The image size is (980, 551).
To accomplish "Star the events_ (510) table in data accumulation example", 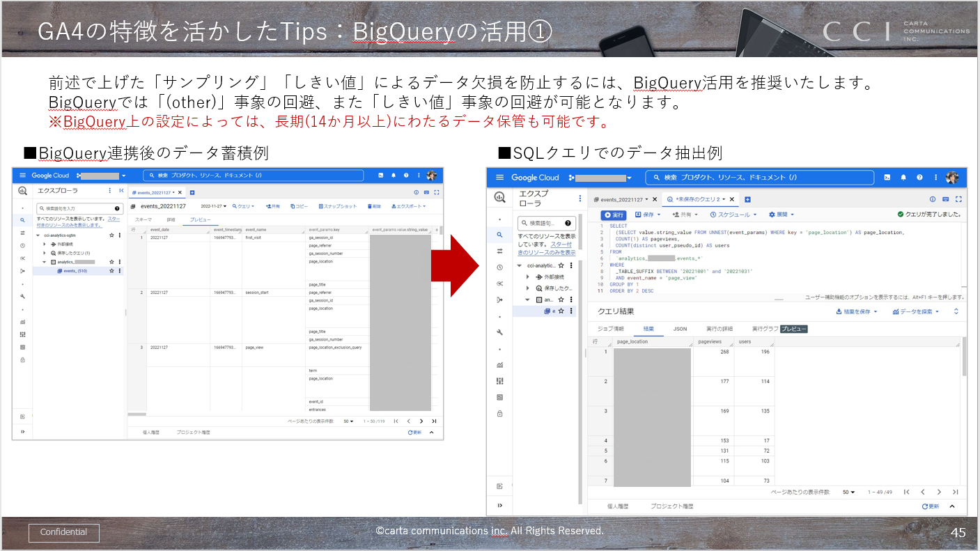I will point(111,271).
